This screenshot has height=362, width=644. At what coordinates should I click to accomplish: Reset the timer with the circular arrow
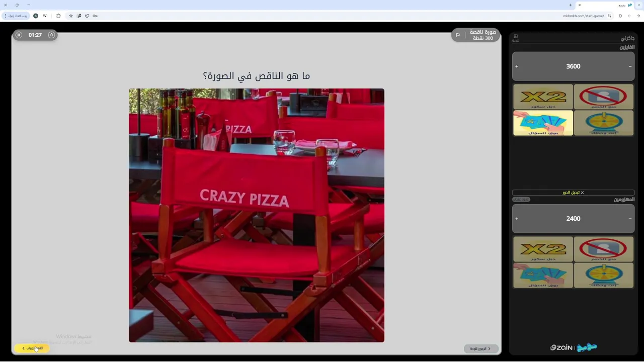click(51, 35)
